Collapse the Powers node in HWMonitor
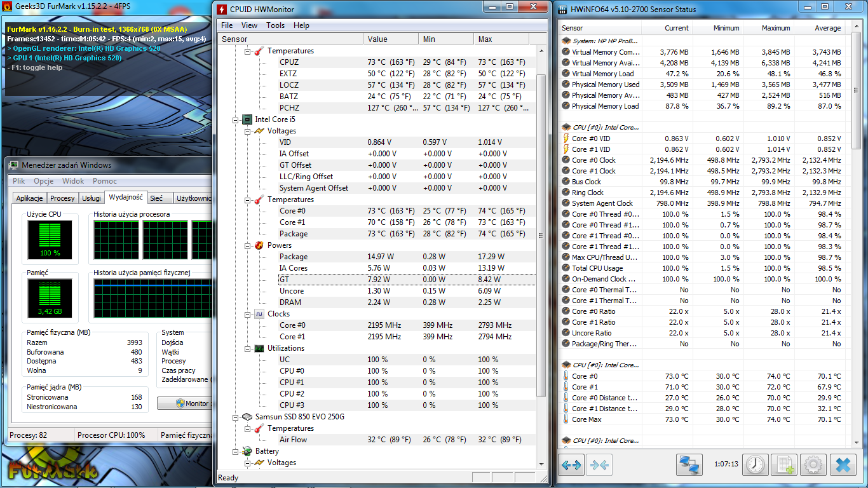This screenshot has height=488, width=868. (x=248, y=245)
